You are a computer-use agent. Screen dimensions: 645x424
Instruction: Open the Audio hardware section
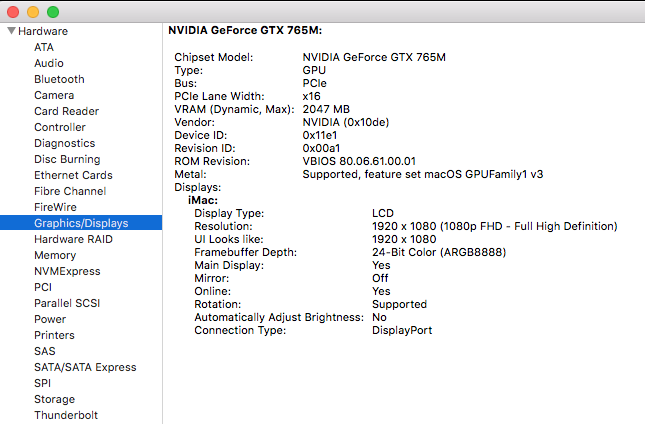49,63
